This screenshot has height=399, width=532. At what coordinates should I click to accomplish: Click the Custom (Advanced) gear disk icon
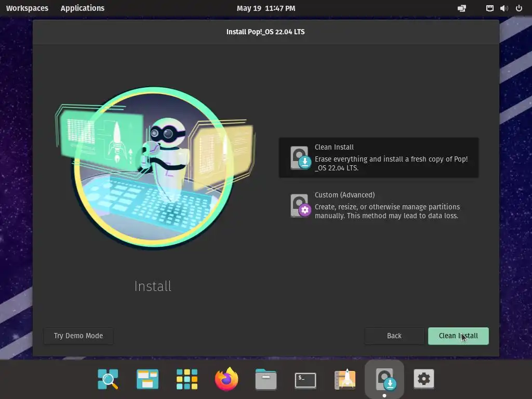coord(301,206)
